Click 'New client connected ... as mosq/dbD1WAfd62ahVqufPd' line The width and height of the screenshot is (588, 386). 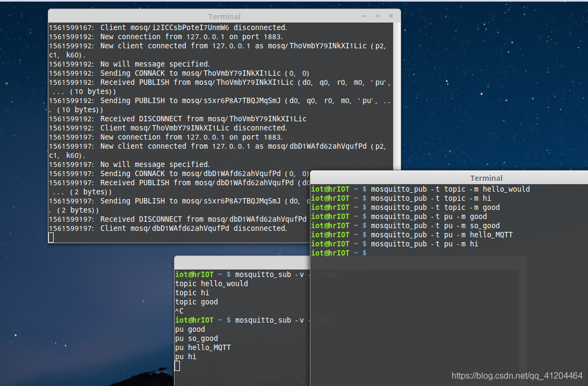pos(217,147)
